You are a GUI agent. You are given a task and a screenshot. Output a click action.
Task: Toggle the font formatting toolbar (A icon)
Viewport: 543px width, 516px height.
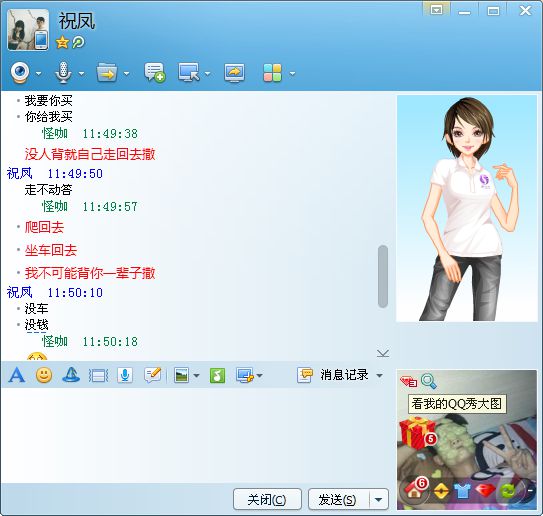coord(17,375)
